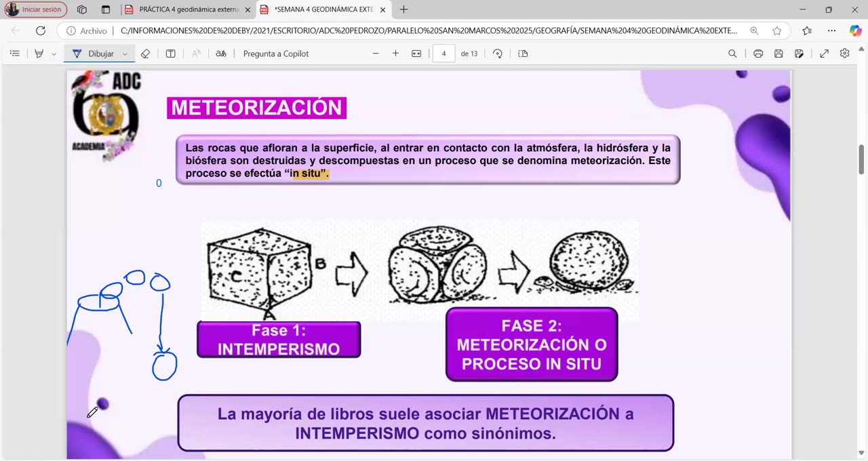
Task: Click the highlighted "in situ" text
Action: (x=310, y=174)
